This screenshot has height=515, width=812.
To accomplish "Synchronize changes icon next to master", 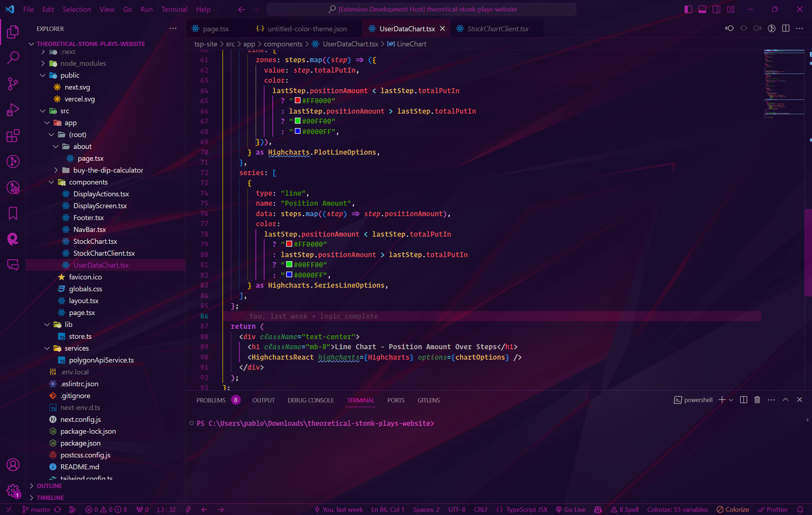I will (x=58, y=509).
